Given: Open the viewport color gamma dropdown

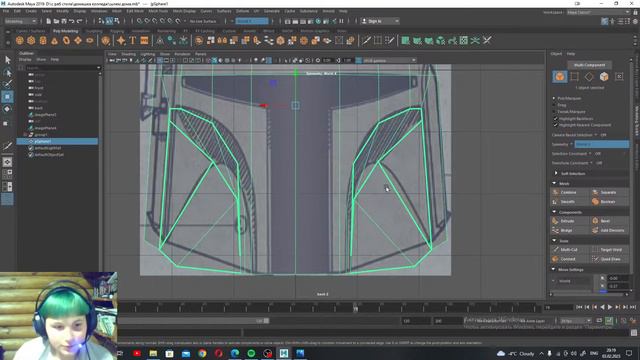Looking at the screenshot, I should point(389,60).
